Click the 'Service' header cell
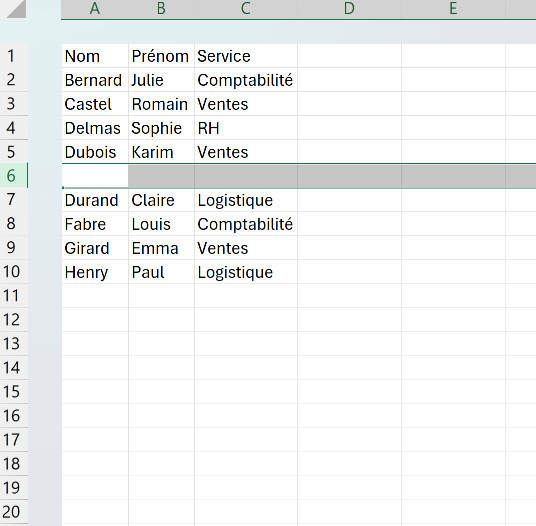The width and height of the screenshot is (536, 526). (x=246, y=56)
